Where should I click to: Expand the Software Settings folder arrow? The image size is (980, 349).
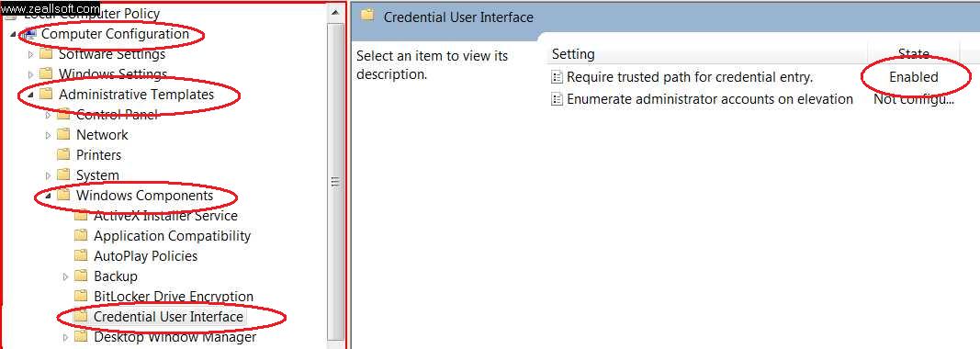point(30,54)
